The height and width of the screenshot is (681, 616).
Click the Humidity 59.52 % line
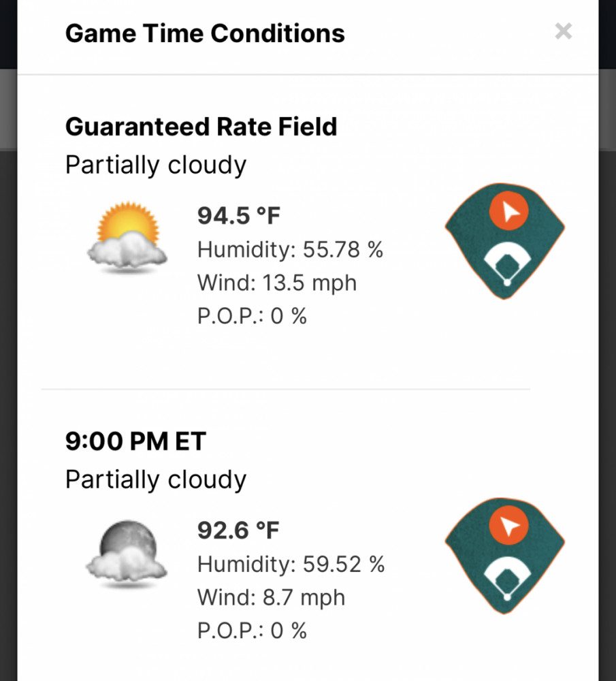[x=291, y=564]
